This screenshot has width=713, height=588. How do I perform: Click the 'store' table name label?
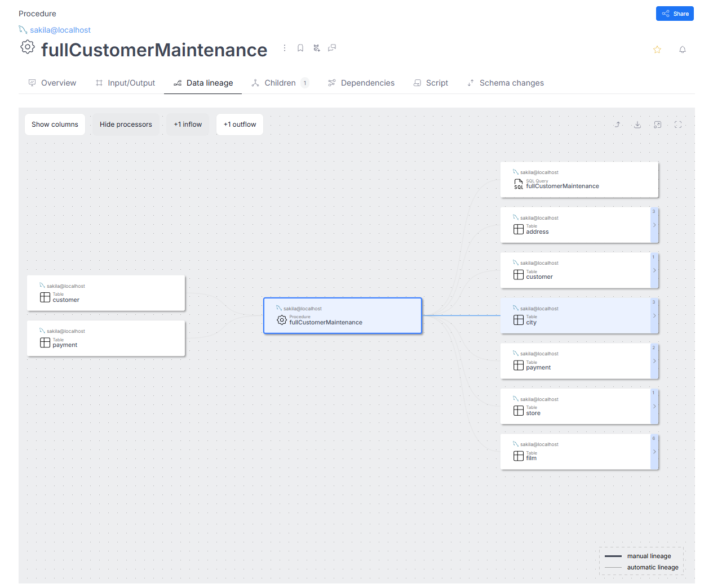click(x=533, y=413)
